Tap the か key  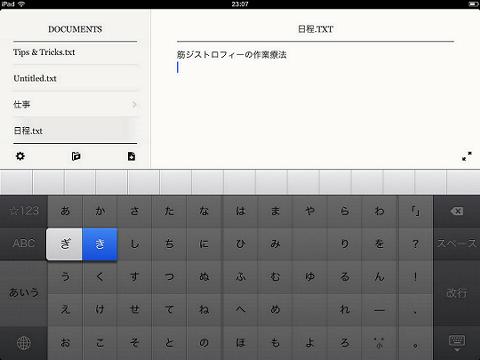[x=100, y=211]
